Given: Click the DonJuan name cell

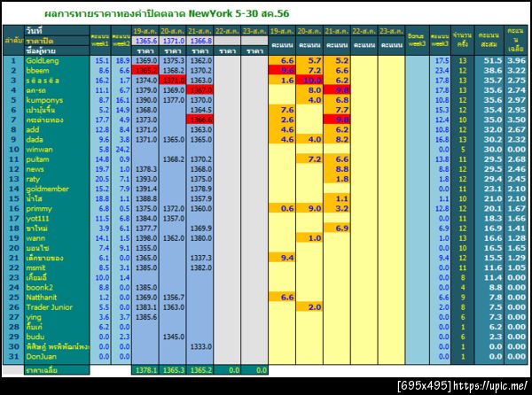Looking at the screenshot, I should 57,356.
